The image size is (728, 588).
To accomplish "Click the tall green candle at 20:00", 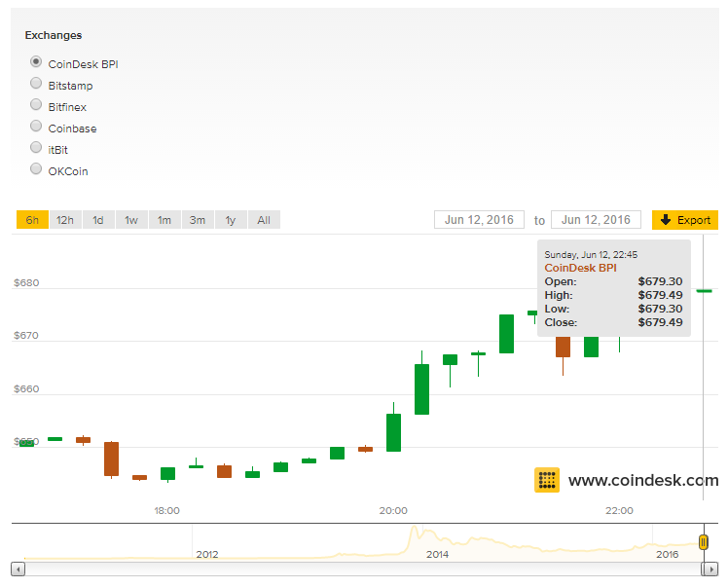I will coord(394,432).
